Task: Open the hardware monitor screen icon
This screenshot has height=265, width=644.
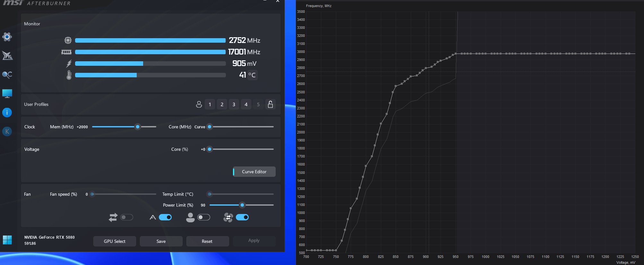Action: pyautogui.click(x=7, y=93)
